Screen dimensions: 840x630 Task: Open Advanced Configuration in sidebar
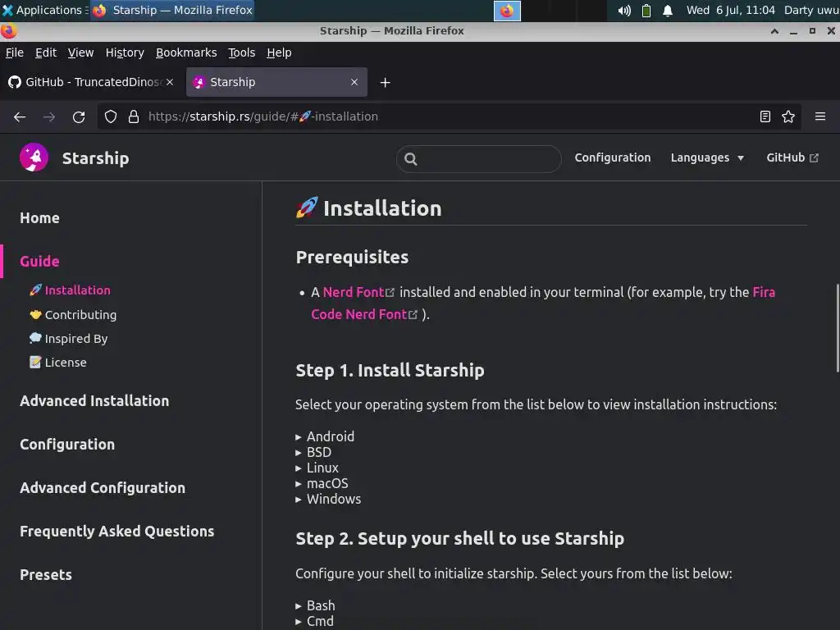(103, 487)
